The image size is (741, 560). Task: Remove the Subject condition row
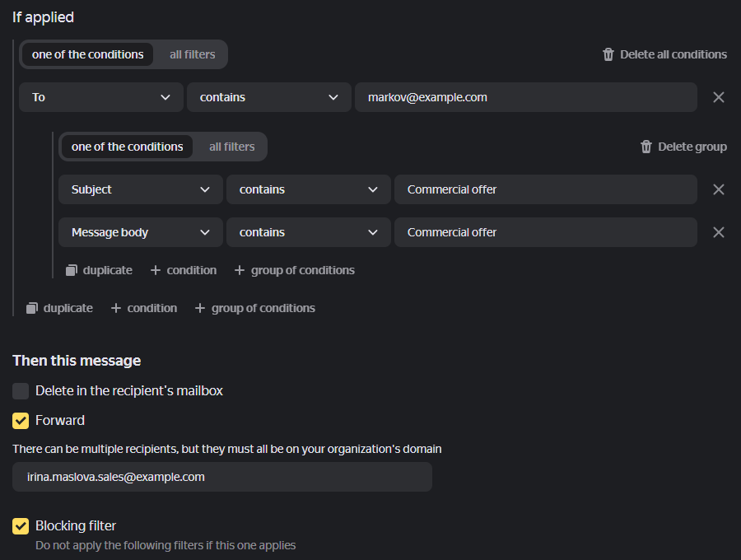coord(718,189)
